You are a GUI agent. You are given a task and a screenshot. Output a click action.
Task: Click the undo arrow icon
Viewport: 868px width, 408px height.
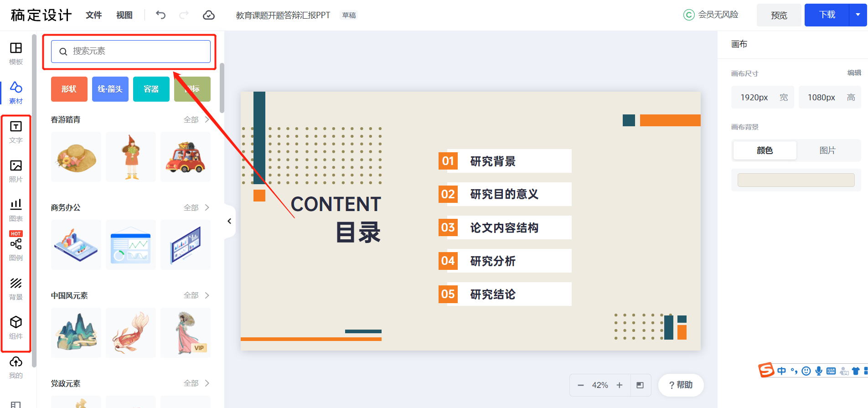tap(160, 15)
